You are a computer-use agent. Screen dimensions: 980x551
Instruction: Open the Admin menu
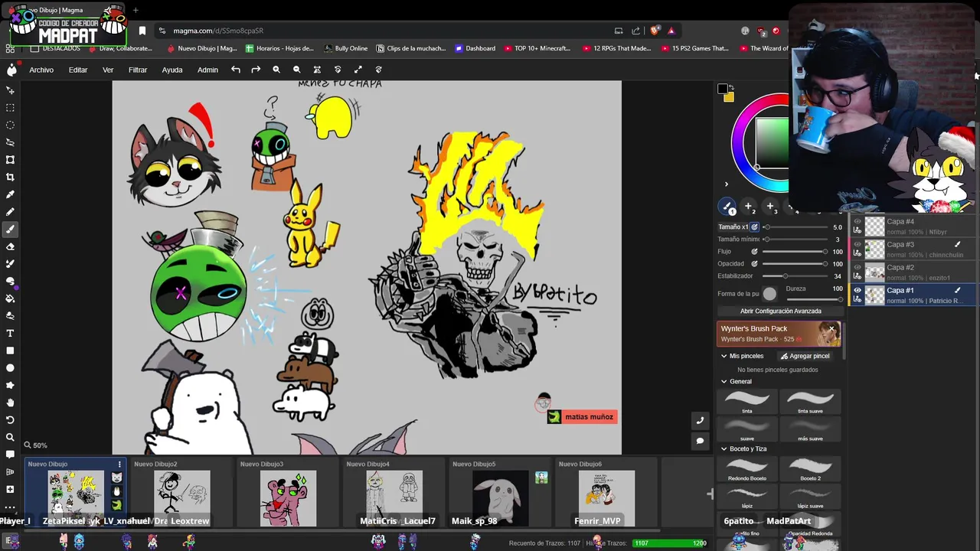coord(207,70)
